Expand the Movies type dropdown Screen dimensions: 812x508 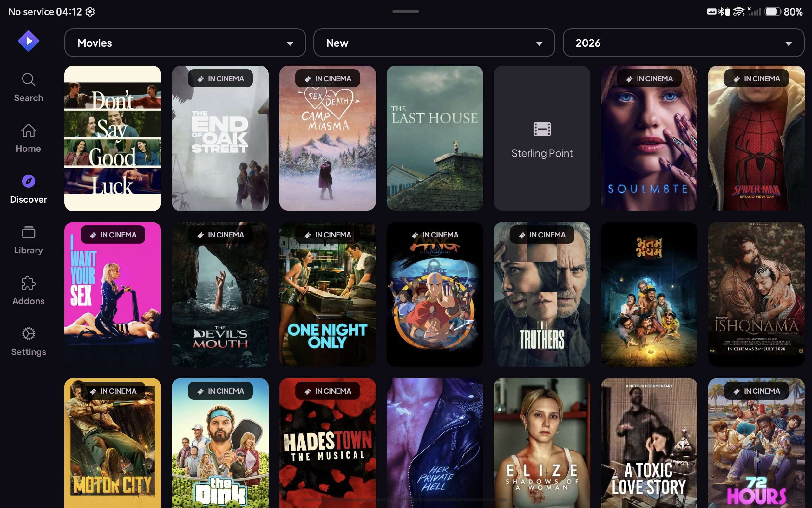(x=185, y=43)
